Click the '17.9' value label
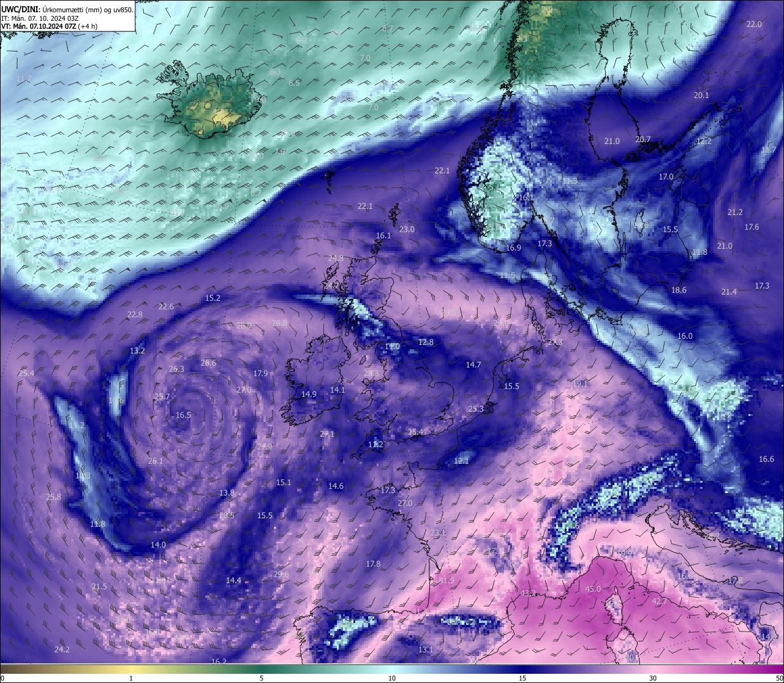 pyautogui.click(x=260, y=373)
